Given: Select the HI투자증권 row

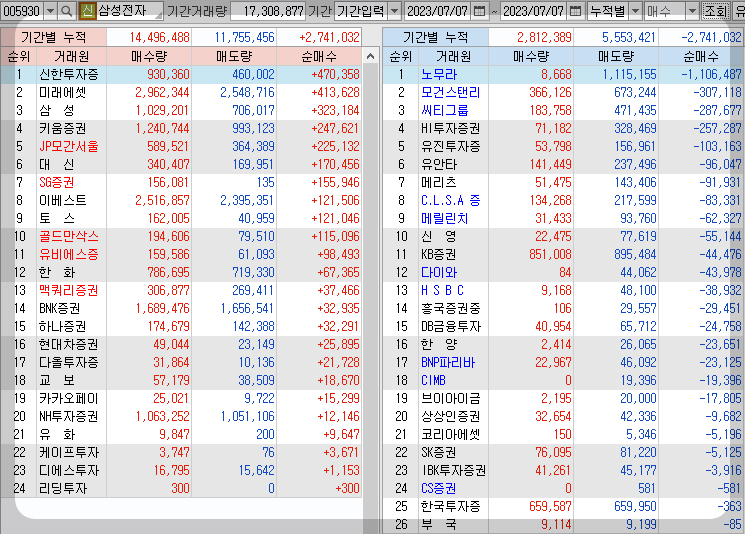Looking at the screenshot, I should pyautogui.click(x=564, y=129).
